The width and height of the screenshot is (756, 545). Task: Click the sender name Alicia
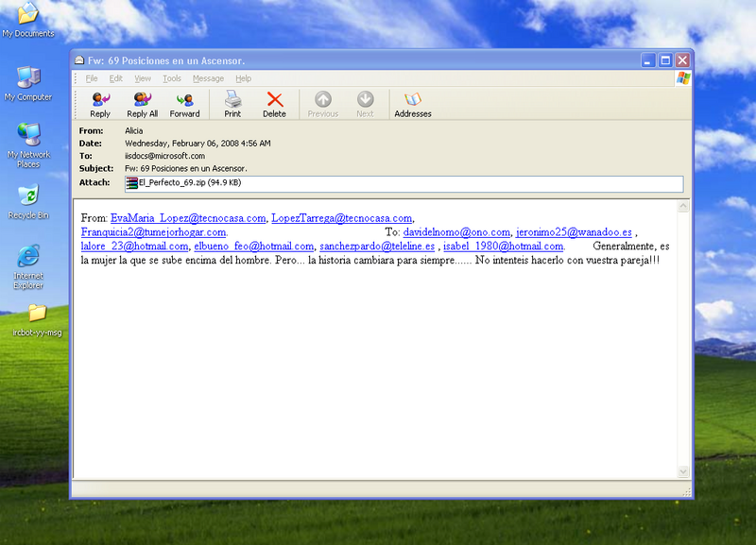[x=133, y=131]
